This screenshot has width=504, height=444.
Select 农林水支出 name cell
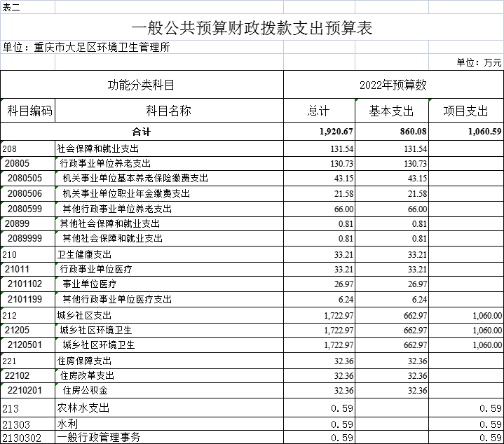[169, 408]
